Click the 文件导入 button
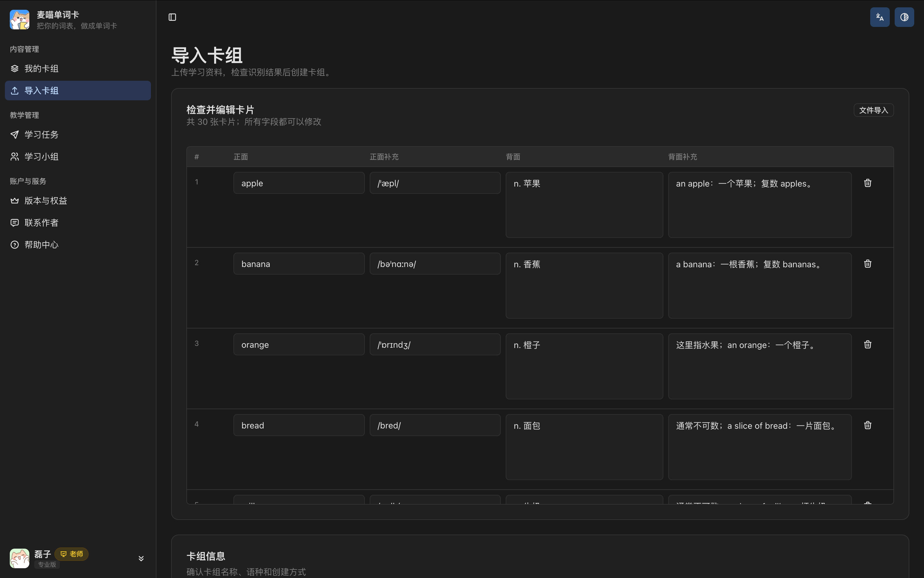 pyautogui.click(x=874, y=110)
